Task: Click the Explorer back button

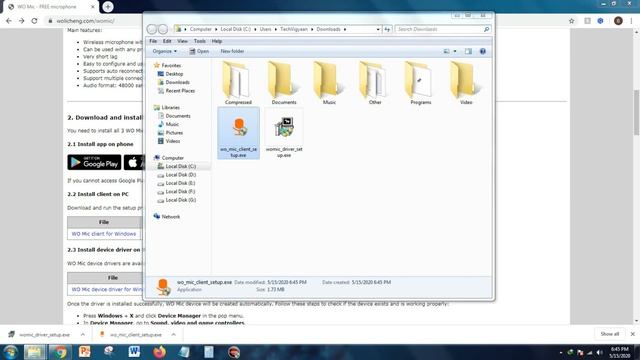Action: click(x=151, y=29)
